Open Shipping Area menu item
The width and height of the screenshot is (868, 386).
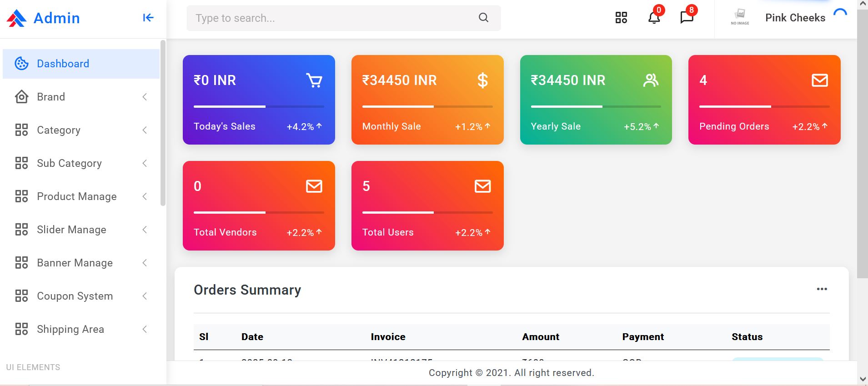70,329
